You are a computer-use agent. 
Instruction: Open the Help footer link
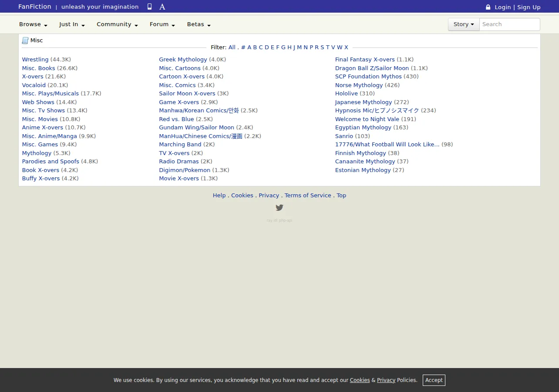(219, 196)
